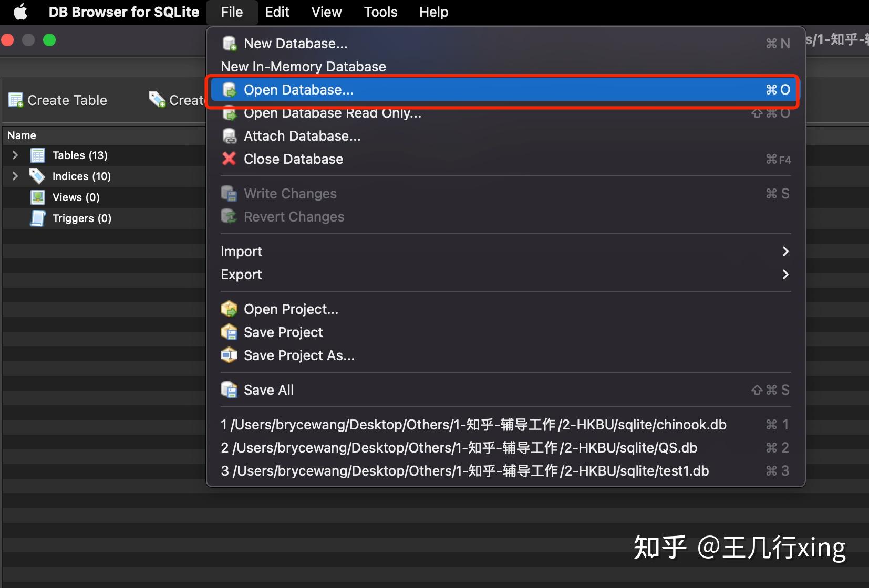Expand the Tables tree node

click(14, 155)
